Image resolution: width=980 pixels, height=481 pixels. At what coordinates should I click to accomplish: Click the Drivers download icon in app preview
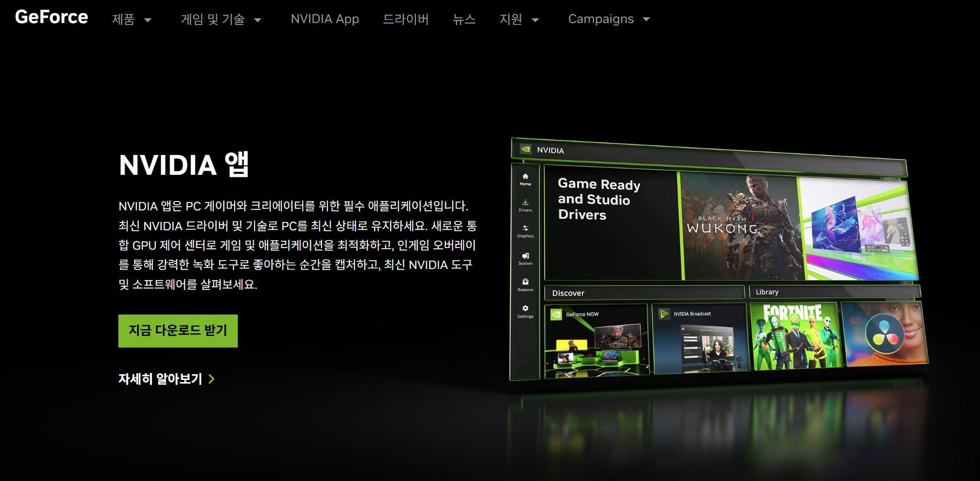[x=525, y=202]
